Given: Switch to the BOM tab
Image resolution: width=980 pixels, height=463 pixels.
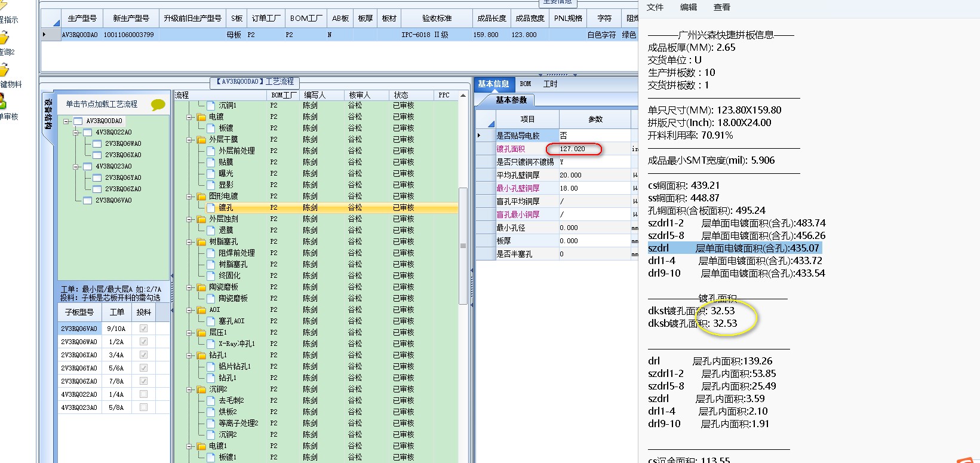Looking at the screenshot, I should coord(526,84).
